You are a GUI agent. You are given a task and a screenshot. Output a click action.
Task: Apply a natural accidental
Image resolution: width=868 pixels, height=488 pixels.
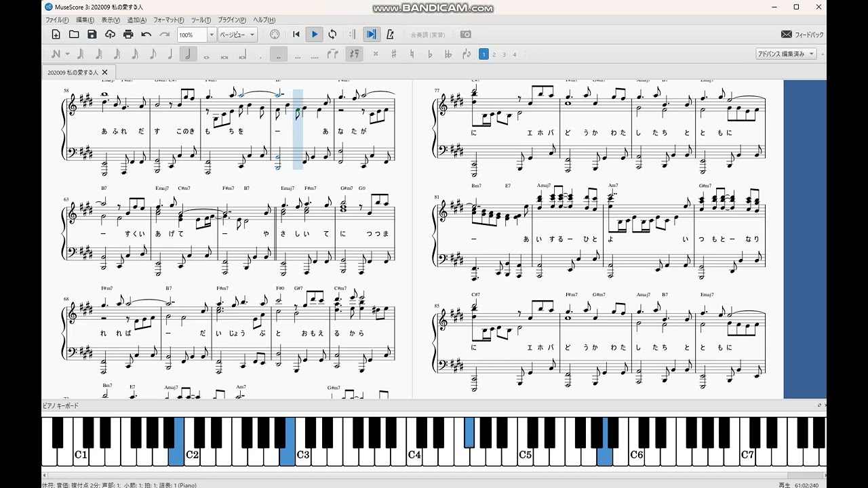[x=412, y=54]
